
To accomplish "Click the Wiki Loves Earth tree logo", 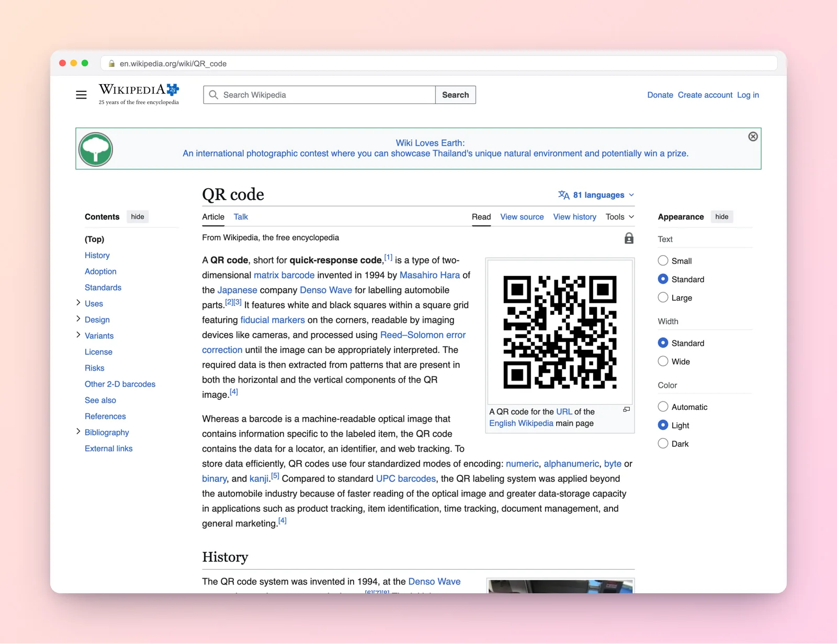I will 96,149.
